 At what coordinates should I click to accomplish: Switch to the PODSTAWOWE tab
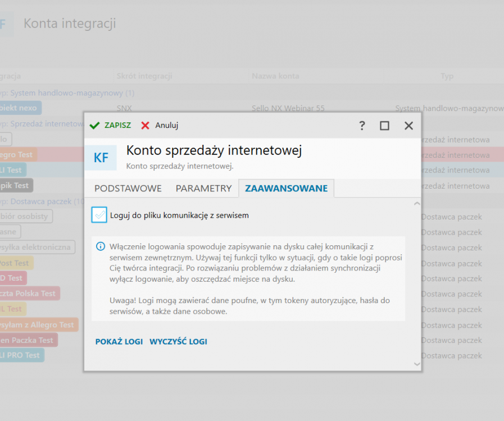[x=128, y=189]
